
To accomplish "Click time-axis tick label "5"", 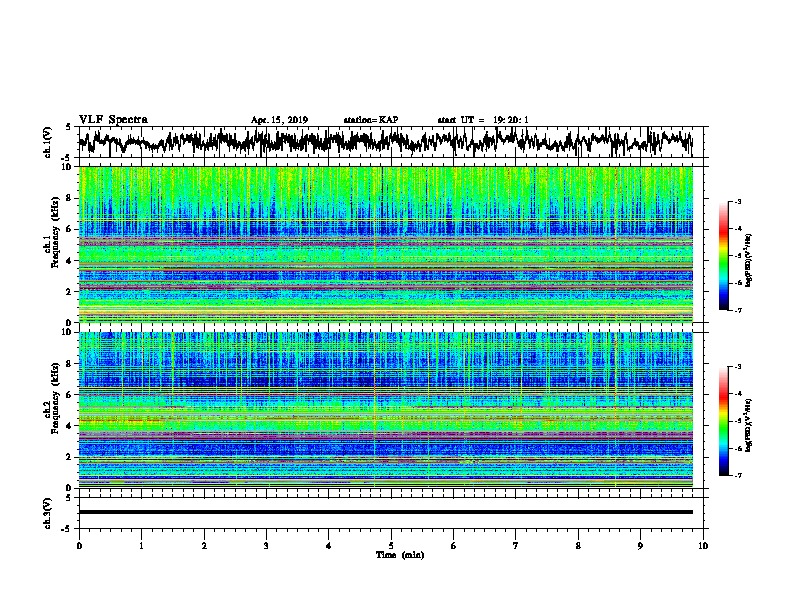I will click(391, 546).
